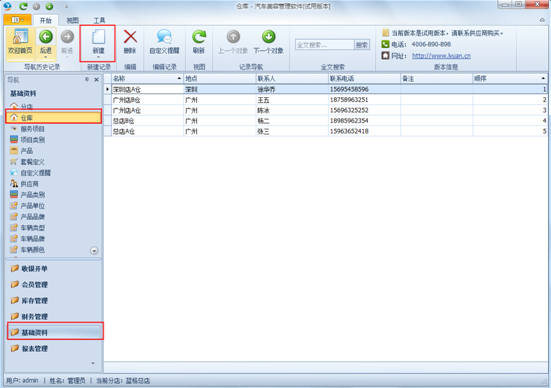Sort by the 联系人 column header
This screenshot has height=388, width=551.
pyautogui.click(x=292, y=78)
